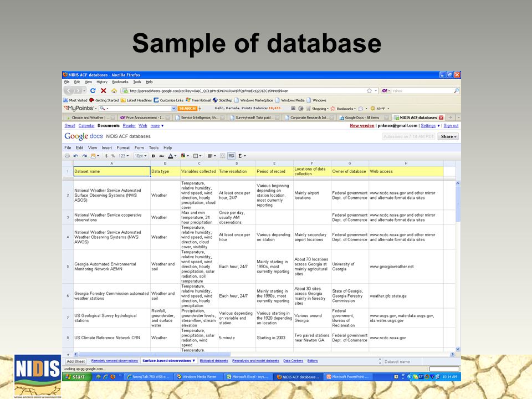Go back with the Firefox back arrow
This screenshot has width=532, height=399.
point(69,90)
